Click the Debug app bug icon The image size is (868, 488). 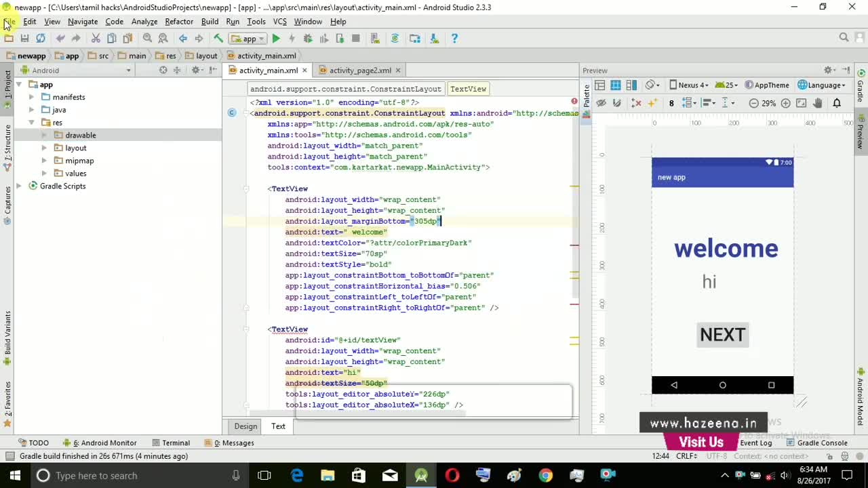click(x=308, y=39)
